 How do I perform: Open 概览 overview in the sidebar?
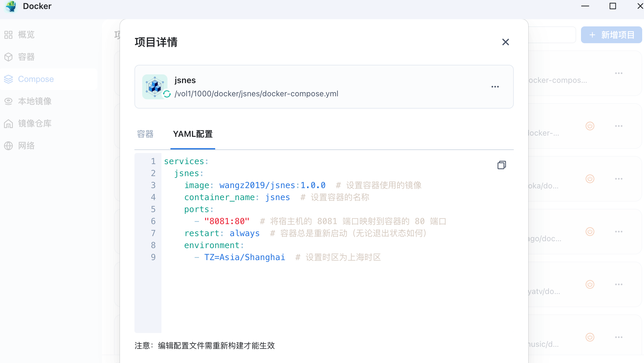tap(26, 35)
